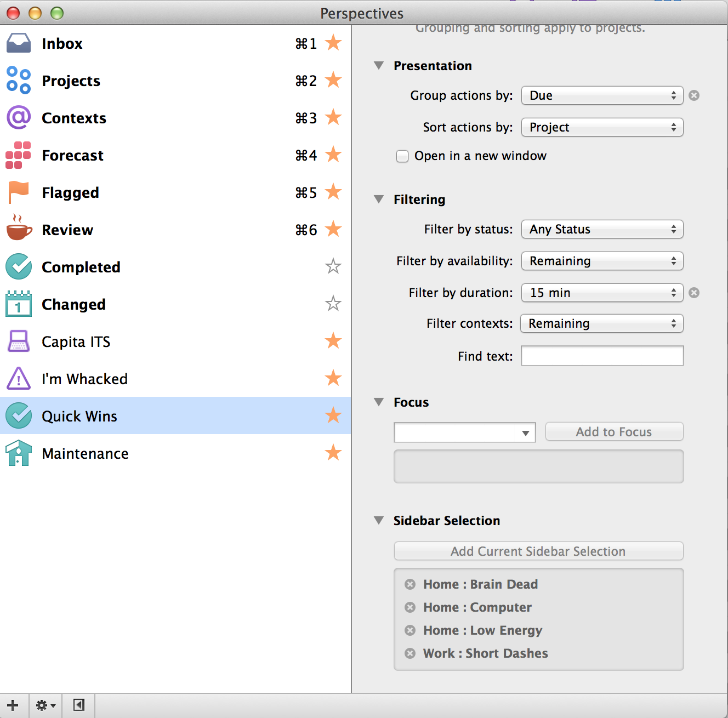The height and width of the screenshot is (718, 728).
Task: Toggle favorite star for Capita ITS
Action: 333,341
